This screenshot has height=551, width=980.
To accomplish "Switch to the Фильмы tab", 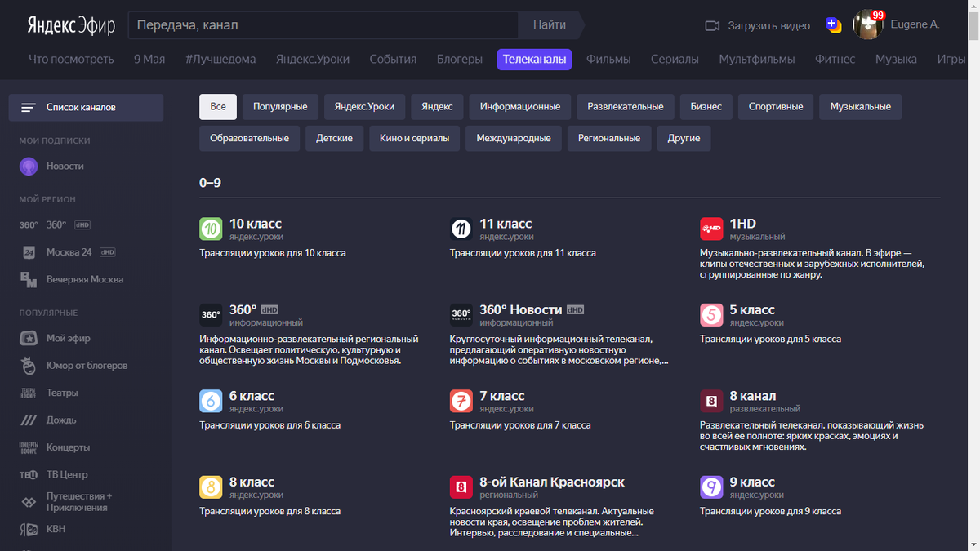I will pyautogui.click(x=608, y=59).
